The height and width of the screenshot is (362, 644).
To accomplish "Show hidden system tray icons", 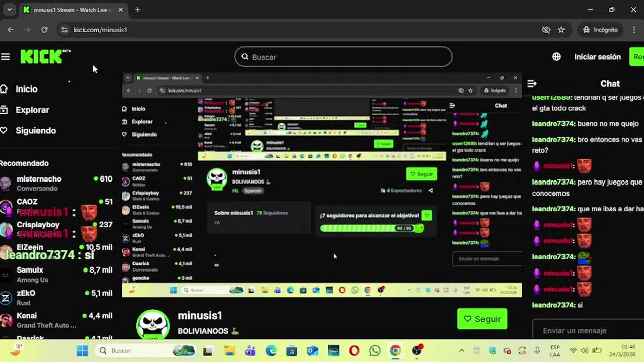I will click(461, 351).
